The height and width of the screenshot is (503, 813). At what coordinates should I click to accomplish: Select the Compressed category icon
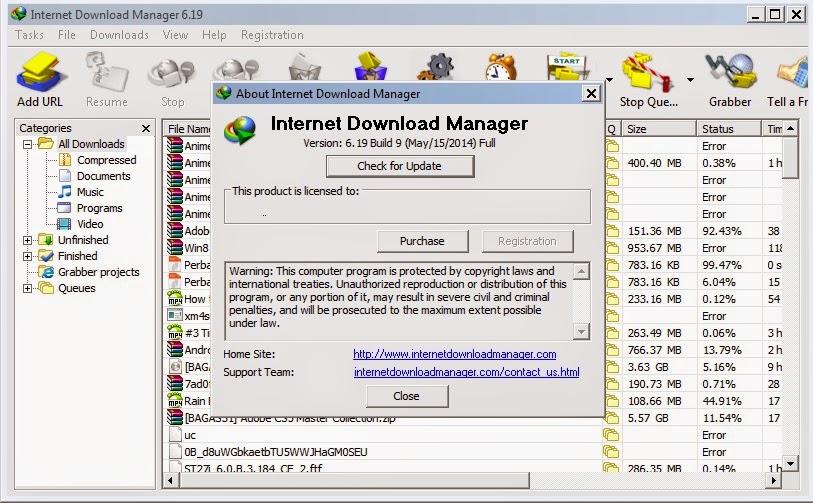tap(65, 160)
